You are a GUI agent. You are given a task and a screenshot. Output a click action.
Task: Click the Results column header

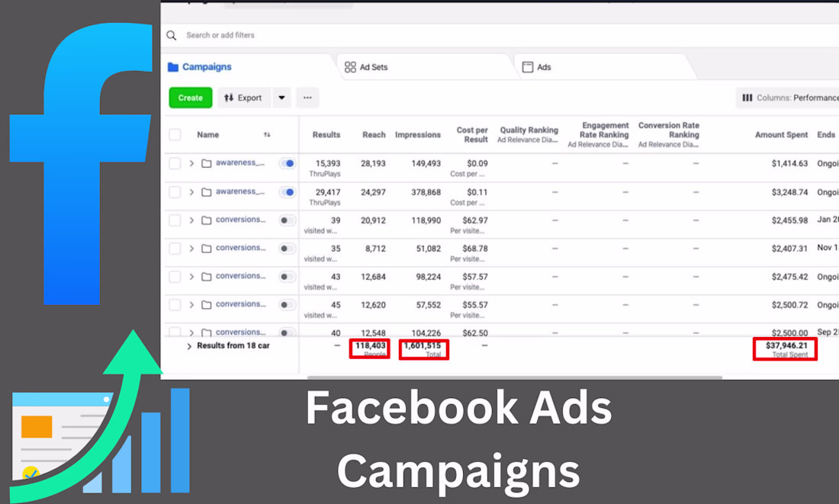coord(326,135)
